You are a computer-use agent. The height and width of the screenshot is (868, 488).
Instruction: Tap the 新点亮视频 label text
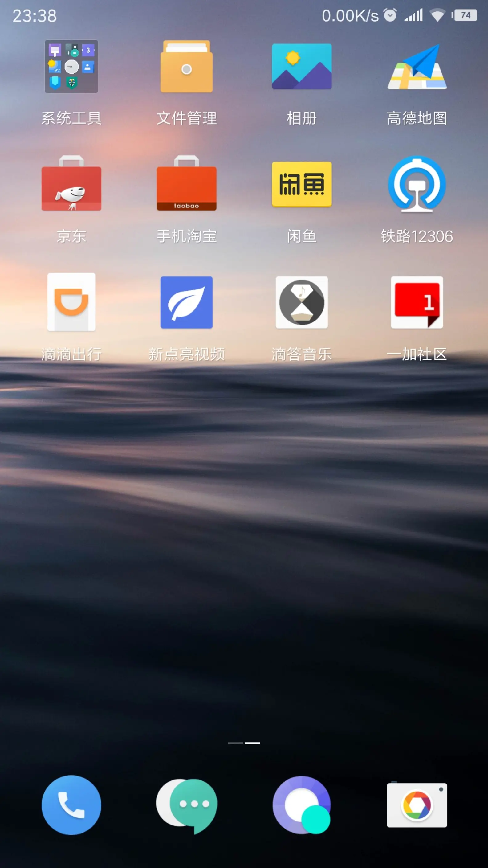(187, 354)
